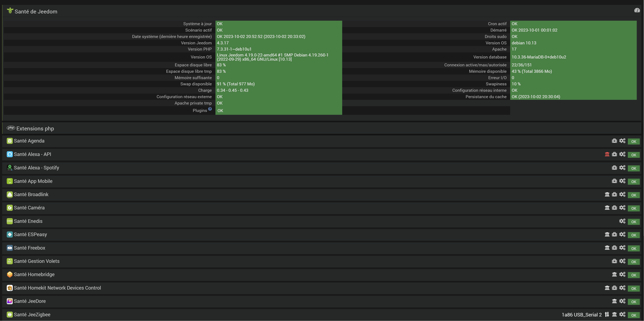Click the up-down arrows icon for JeeZigbee
This screenshot has width=644, height=321.
607,314
